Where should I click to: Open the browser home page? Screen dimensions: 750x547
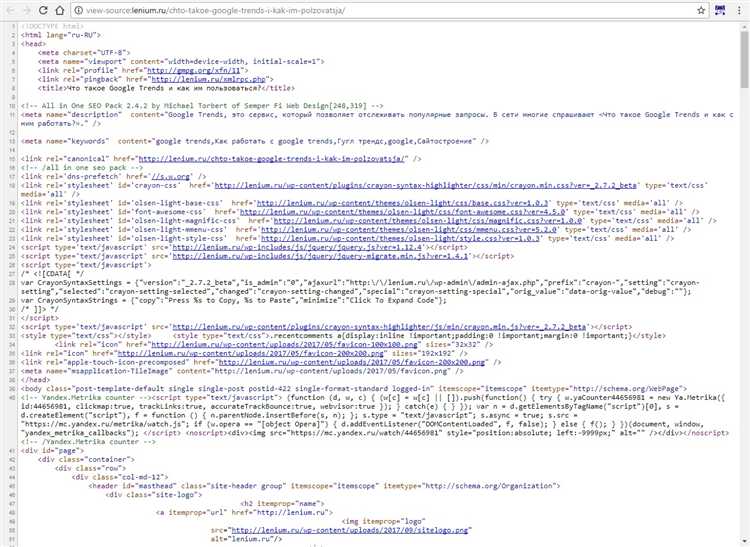60,10
